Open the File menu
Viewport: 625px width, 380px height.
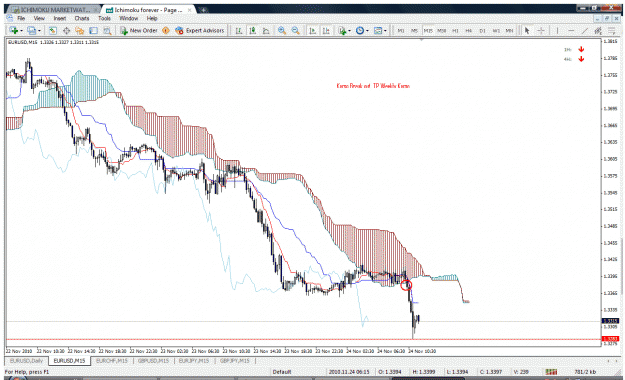[x=21, y=18]
